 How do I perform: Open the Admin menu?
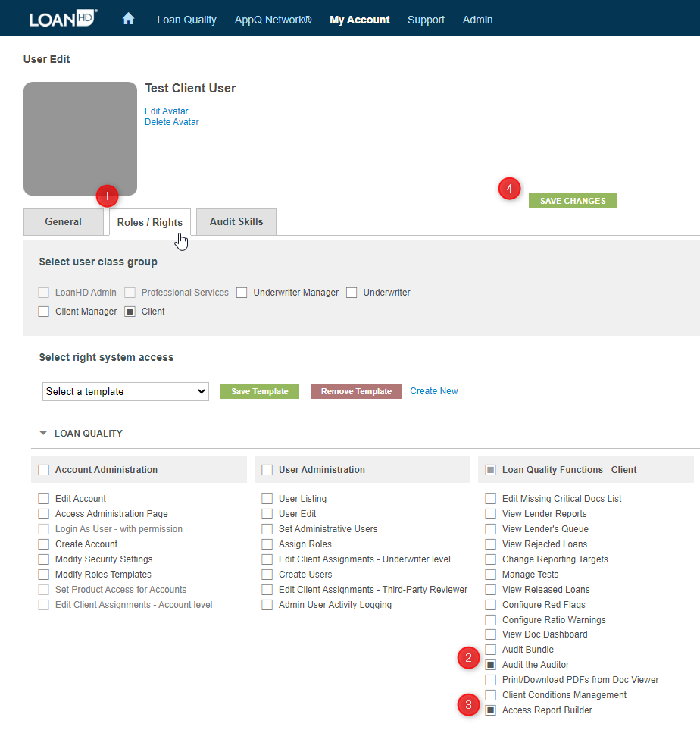[x=477, y=20]
